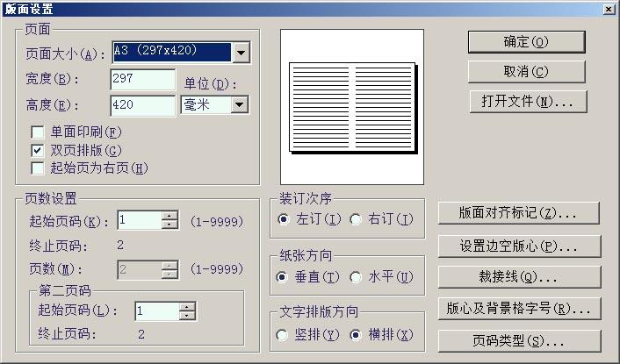Screen dimensions: 620x364
Task: Increase 页数(M) spinner up arrow
Action: tap(169, 265)
